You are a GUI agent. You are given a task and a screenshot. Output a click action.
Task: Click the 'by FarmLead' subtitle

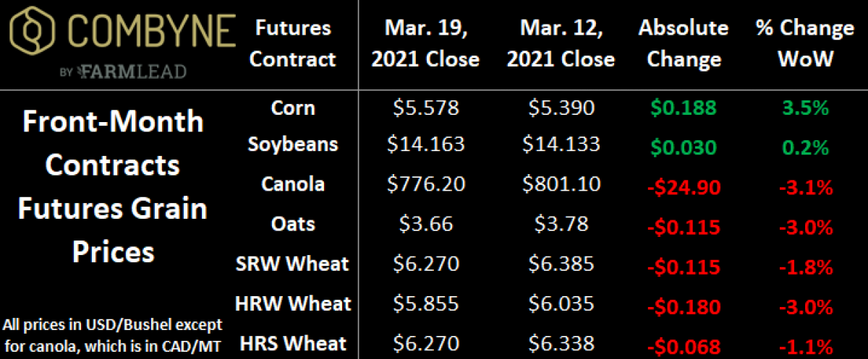coord(122,71)
